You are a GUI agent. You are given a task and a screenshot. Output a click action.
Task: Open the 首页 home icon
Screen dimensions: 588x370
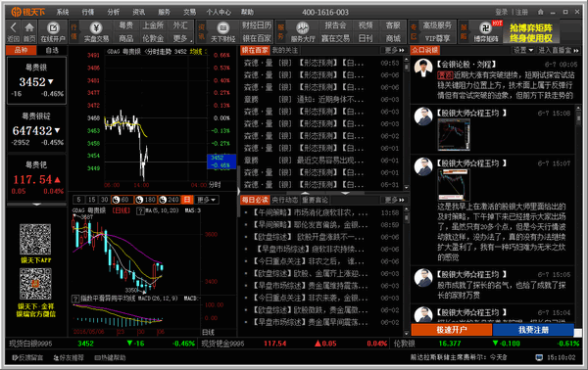point(28,31)
